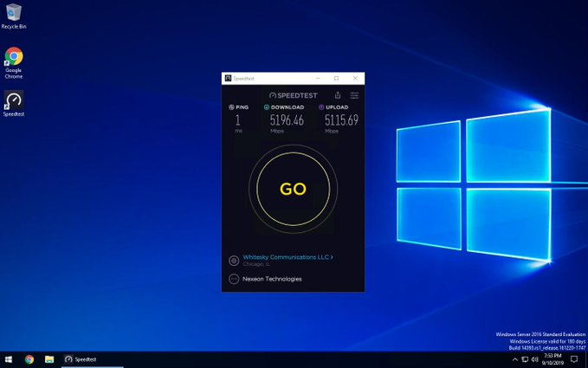The image size is (588, 368).
Task: Select the Speedtest desktop shortcut
Action: point(14,104)
